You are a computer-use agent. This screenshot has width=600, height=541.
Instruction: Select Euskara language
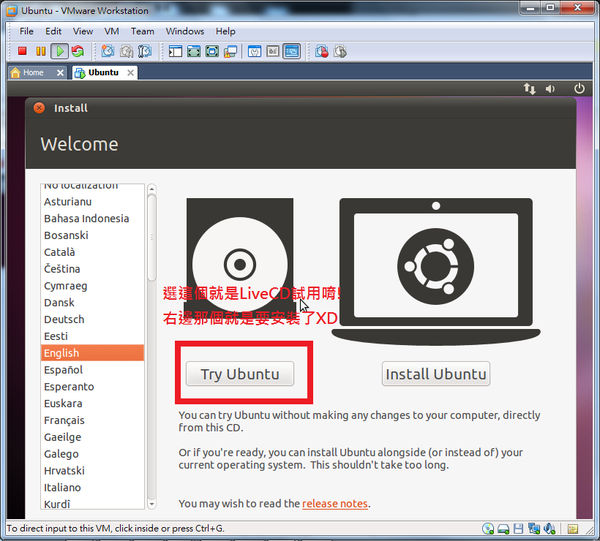[92, 404]
